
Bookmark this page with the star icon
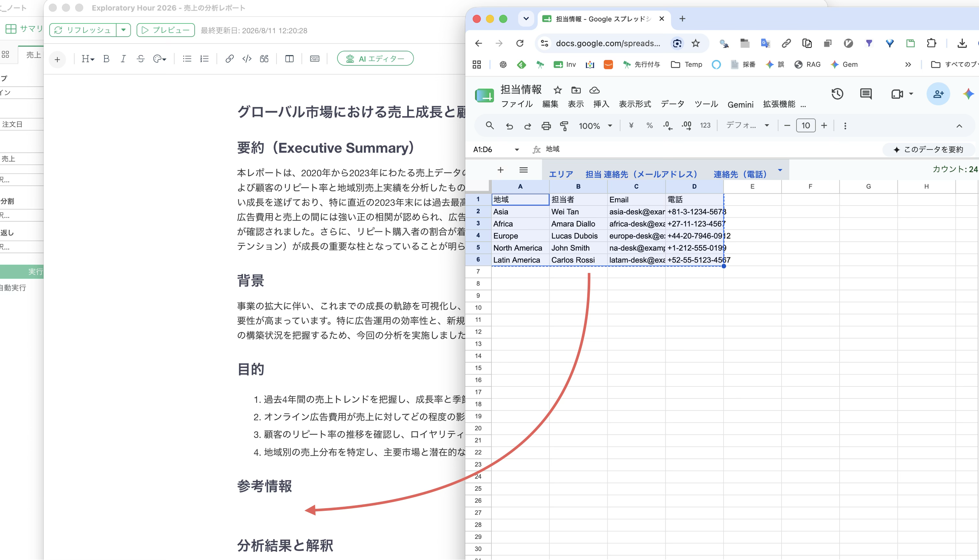pyautogui.click(x=695, y=43)
